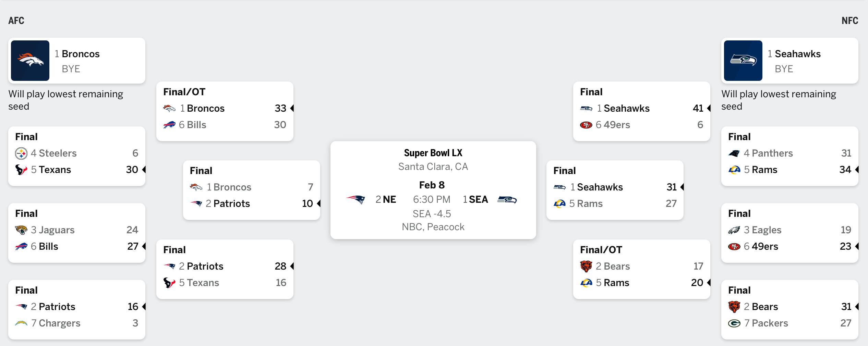Click the Patriots logo in Super Bowl card

[355, 199]
